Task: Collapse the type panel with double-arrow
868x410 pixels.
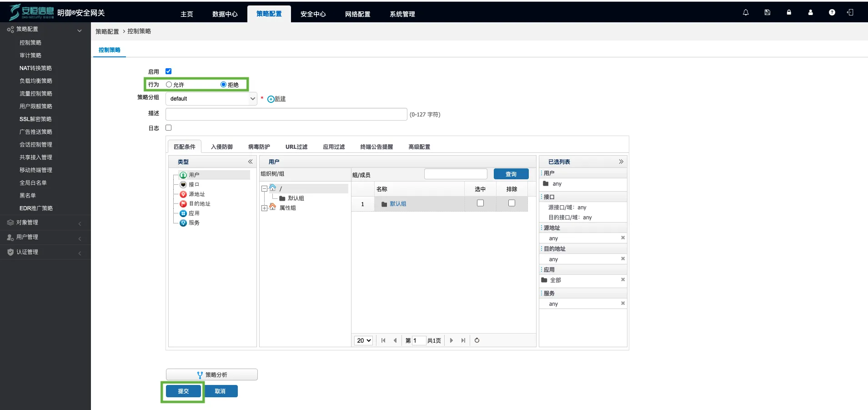Action: click(x=250, y=162)
